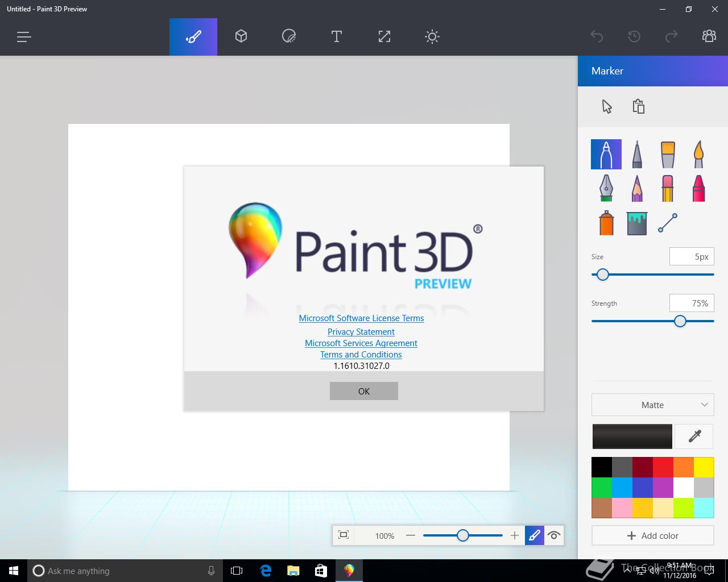Launch Microsoft Edge from the taskbar
728x582 pixels.
point(266,571)
